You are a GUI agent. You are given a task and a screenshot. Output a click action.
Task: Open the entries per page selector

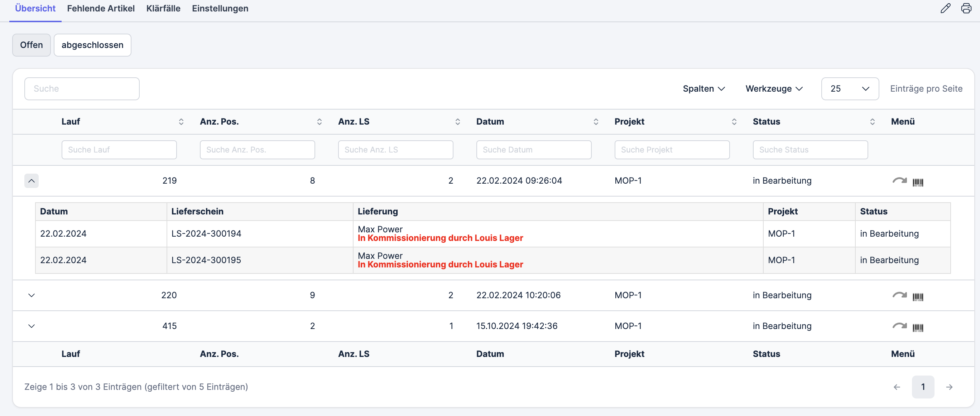click(x=850, y=88)
